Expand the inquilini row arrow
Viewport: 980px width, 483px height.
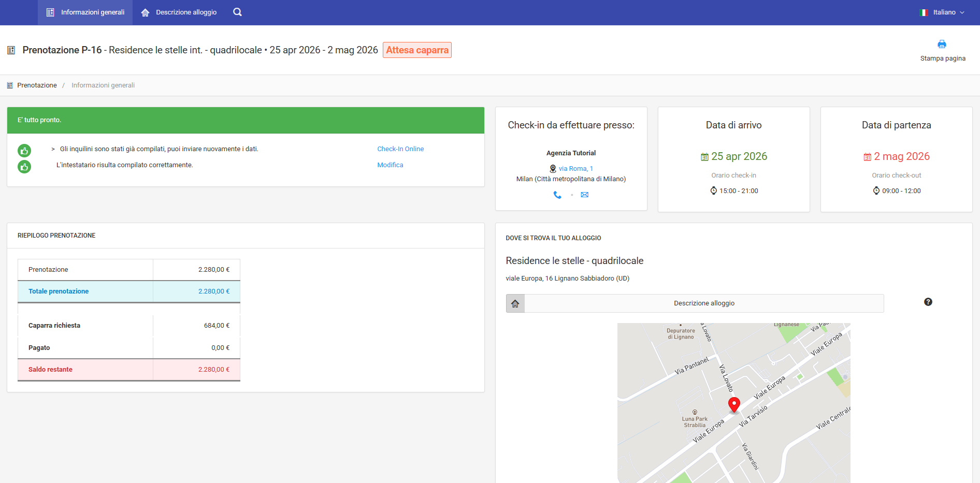coord(53,149)
